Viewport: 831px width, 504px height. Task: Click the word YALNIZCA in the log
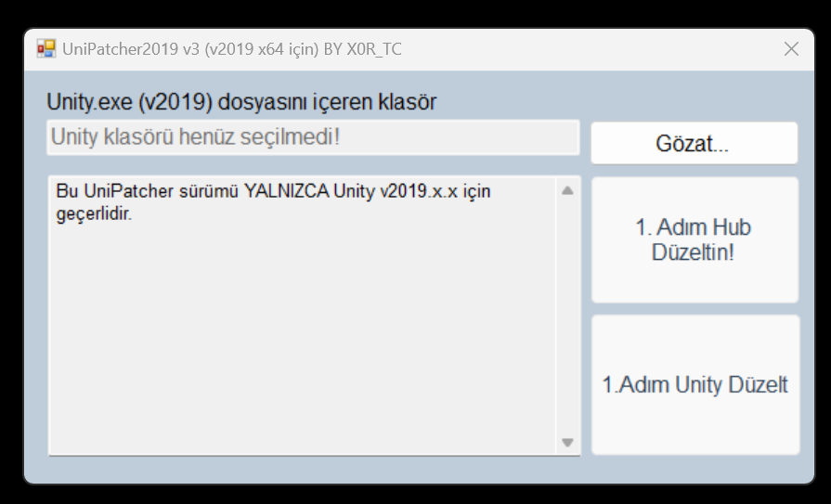point(284,192)
